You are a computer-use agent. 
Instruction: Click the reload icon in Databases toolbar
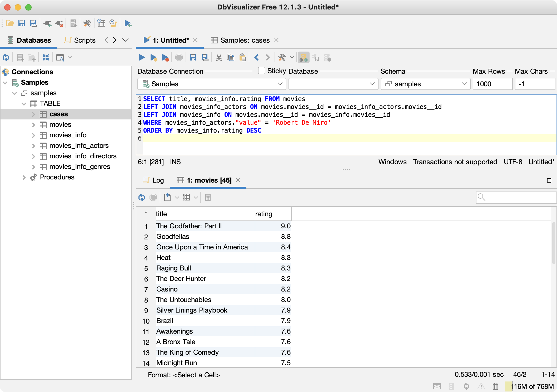6,58
